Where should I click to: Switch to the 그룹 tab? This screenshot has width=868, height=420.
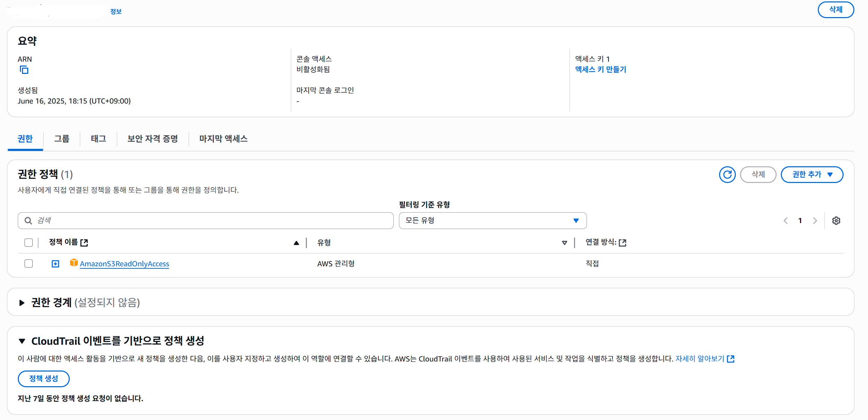[62, 139]
